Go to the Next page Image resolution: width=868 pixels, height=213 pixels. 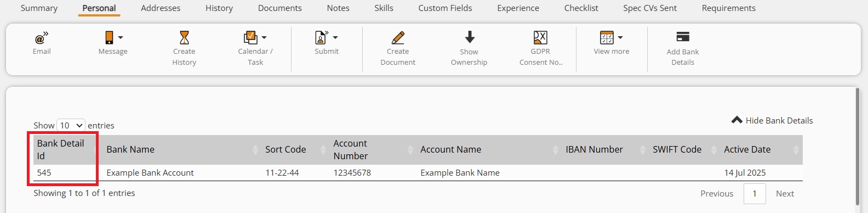(785, 193)
